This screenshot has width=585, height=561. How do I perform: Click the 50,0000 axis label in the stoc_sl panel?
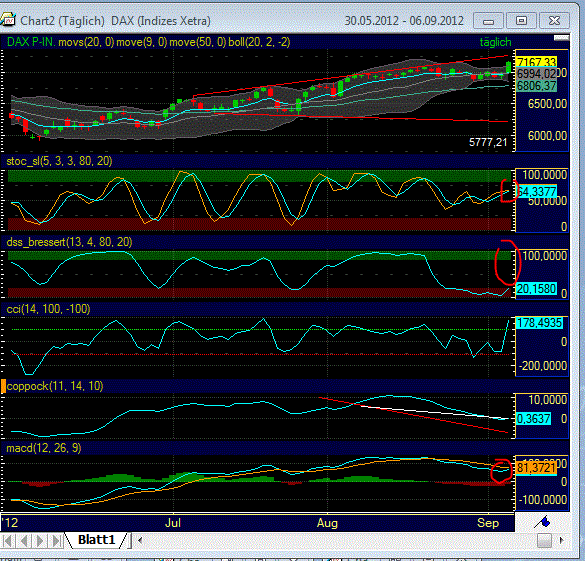click(x=547, y=201)
